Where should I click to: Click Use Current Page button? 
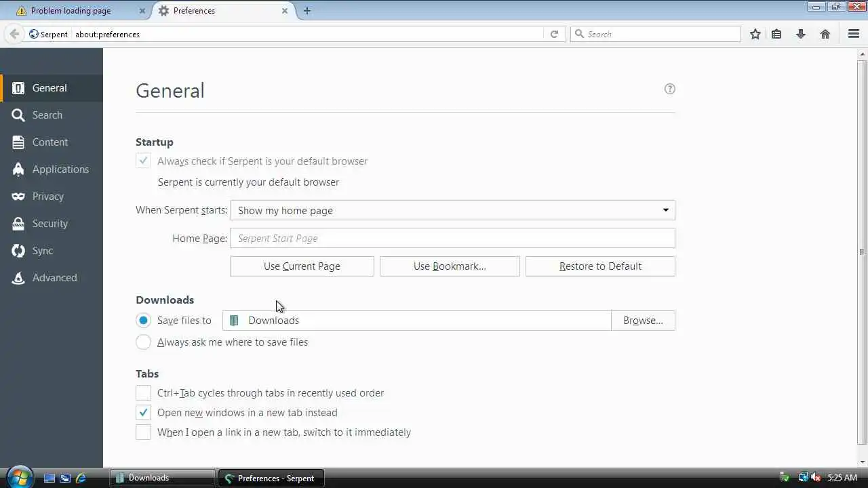[302, 266]
